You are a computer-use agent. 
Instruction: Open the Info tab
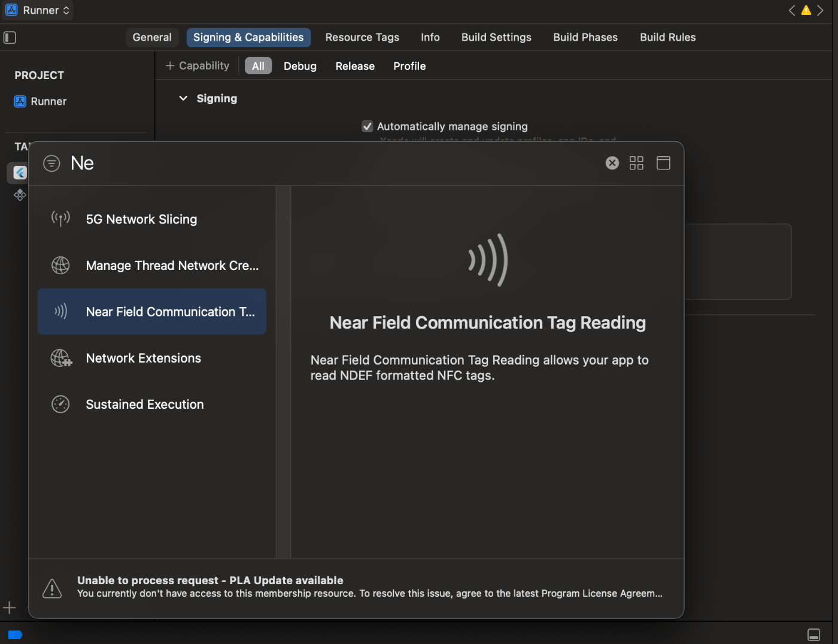(430, 37)
